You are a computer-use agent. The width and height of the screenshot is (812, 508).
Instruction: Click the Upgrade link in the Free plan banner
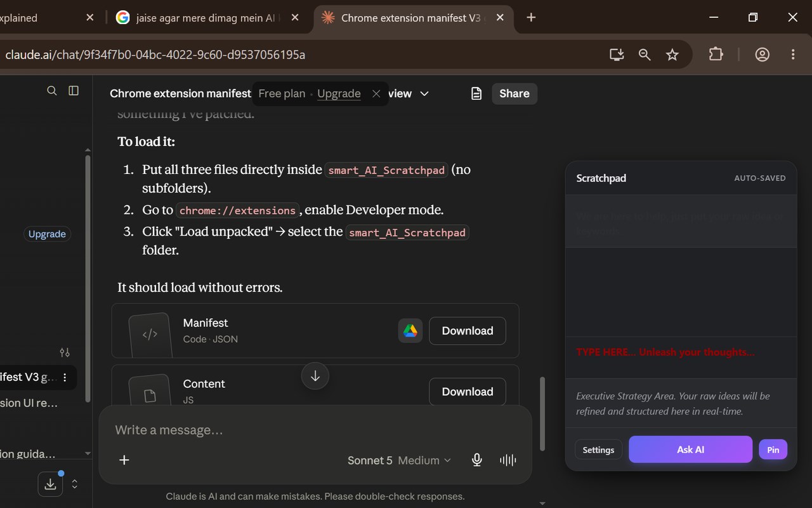339,94
